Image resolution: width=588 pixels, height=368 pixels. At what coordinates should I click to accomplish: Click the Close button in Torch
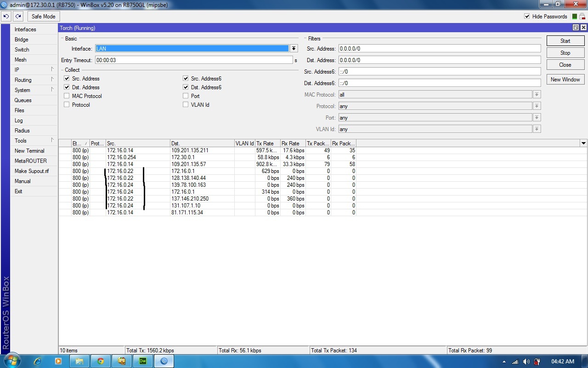tap(565, 65)
